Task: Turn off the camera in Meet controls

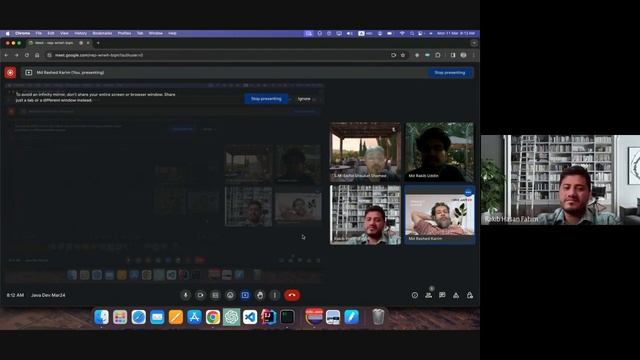Action: pos(200,295)
